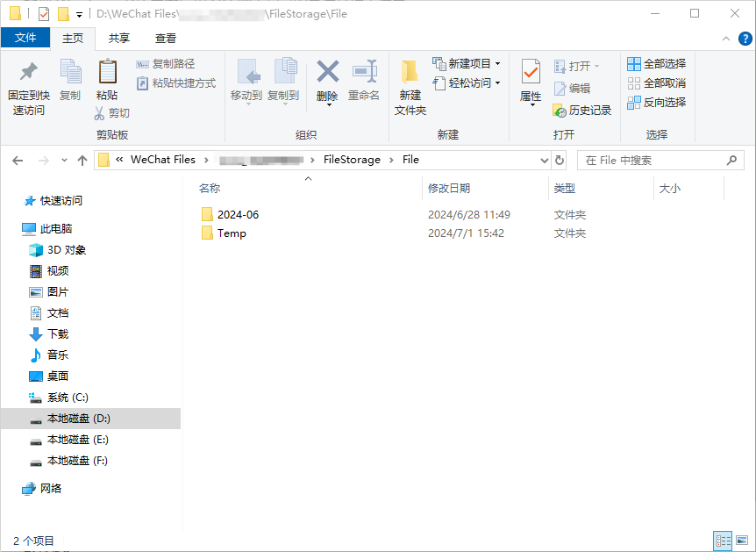
Task: Open the 文件 menu
Action: click(26, 39)
